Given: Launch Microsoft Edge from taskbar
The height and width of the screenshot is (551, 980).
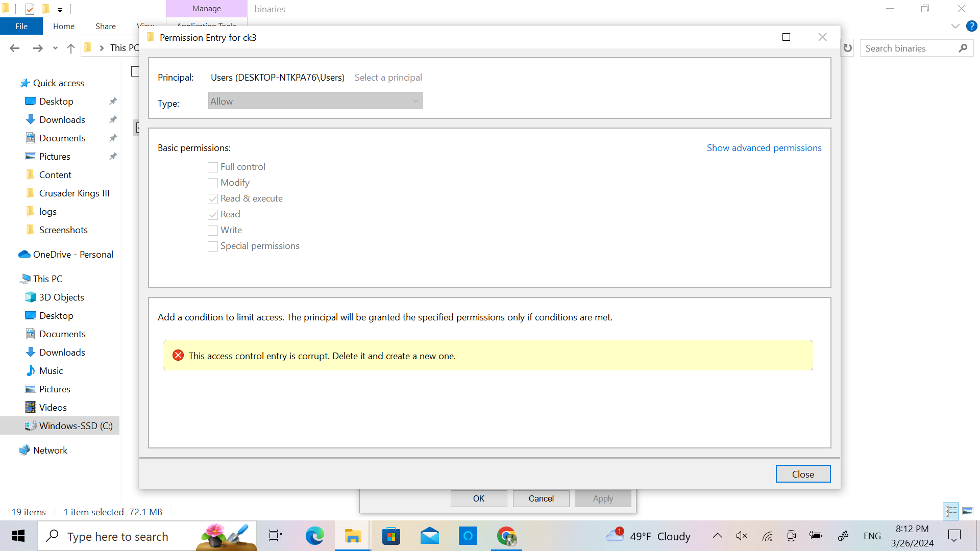Looking at the screenshot, I should click(315, 536).
